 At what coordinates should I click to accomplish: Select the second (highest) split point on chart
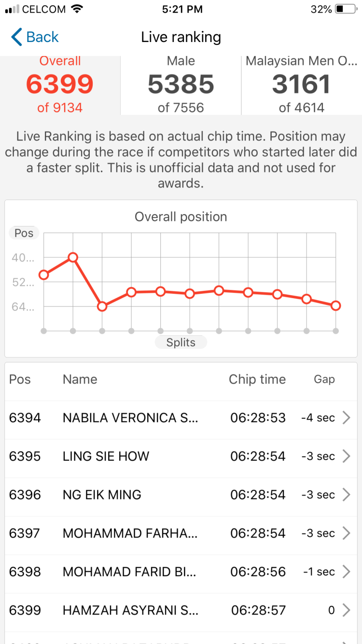[73, 258]
